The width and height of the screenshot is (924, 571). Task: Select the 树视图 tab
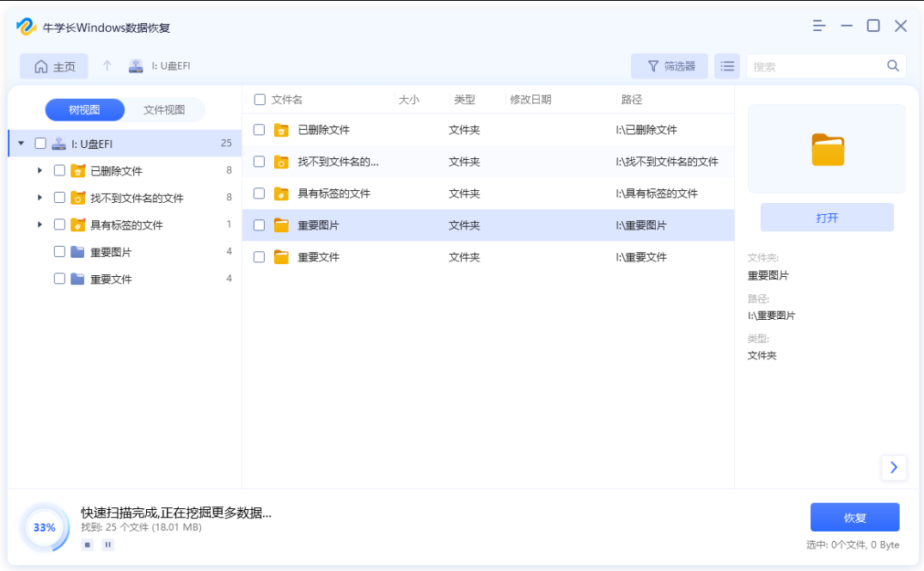tap(85, 109)
